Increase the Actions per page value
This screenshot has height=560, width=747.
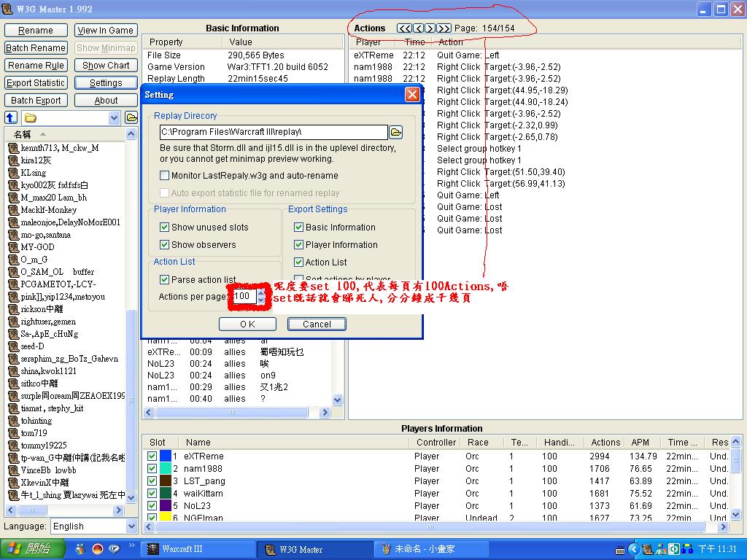tap(262, 292)
